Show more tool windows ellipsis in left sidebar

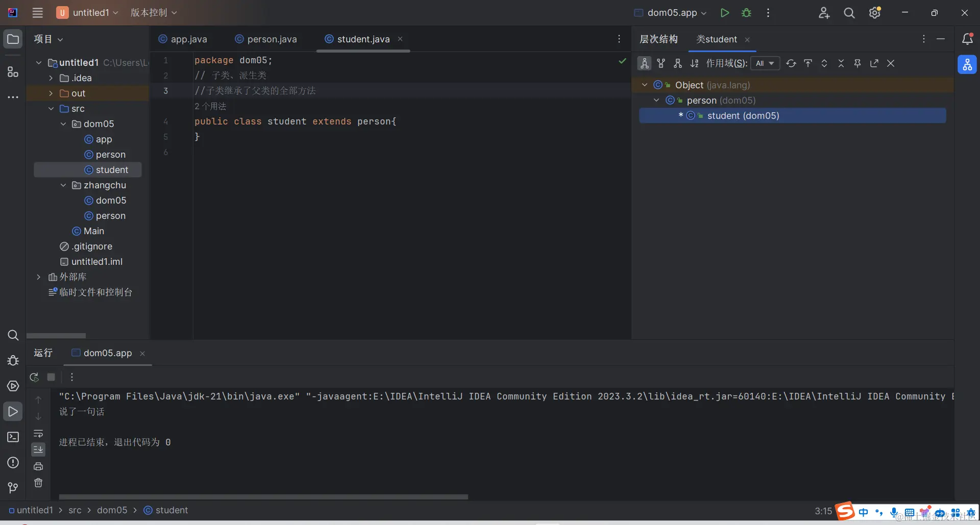[13, 97]
